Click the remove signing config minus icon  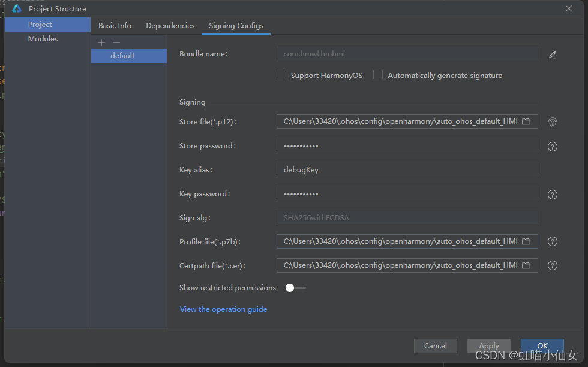tap(116, 42)
